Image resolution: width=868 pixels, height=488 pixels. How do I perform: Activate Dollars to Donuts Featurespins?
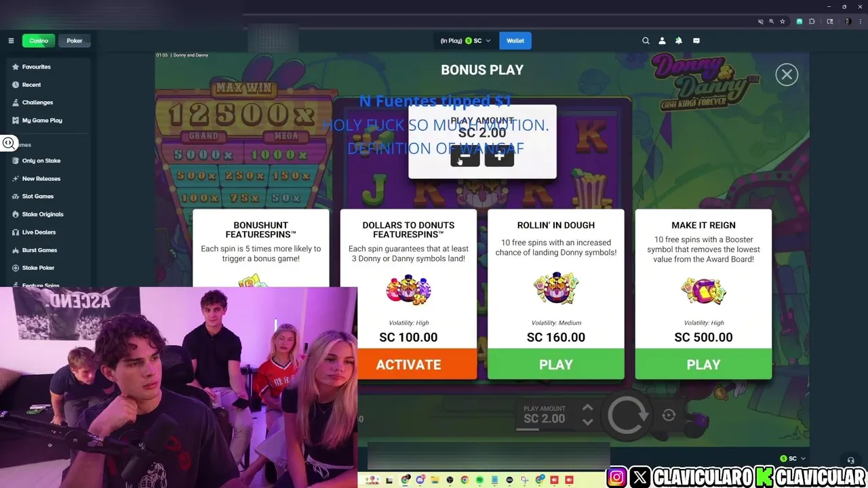(408, 364)
